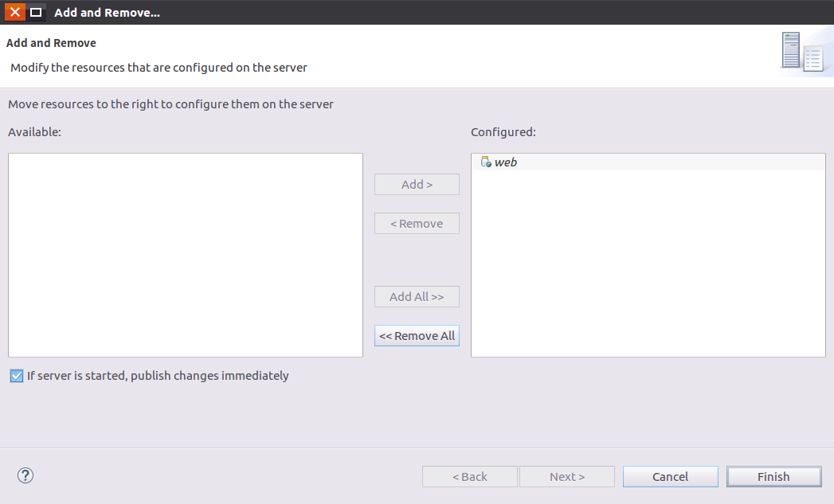This screenshot has height=504, width=834.
Task: Click the Add All >> button
Action: 417,297
